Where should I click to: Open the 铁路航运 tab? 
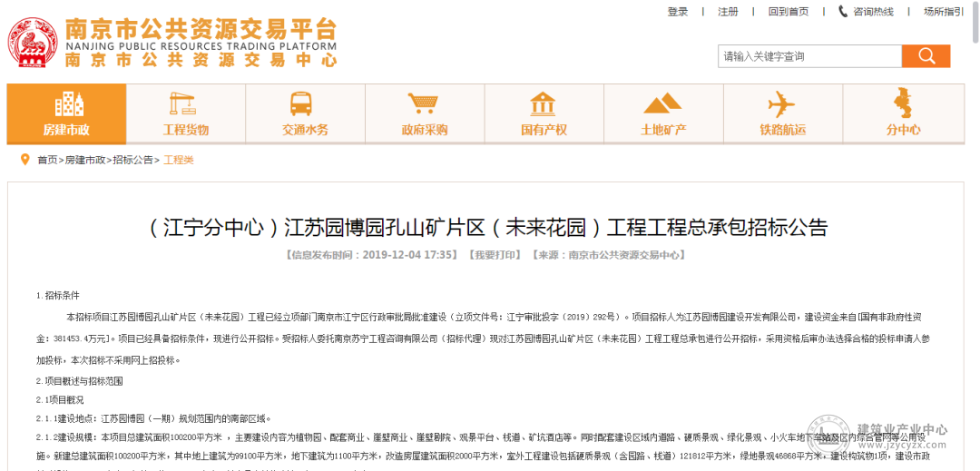tap(782, 113)
